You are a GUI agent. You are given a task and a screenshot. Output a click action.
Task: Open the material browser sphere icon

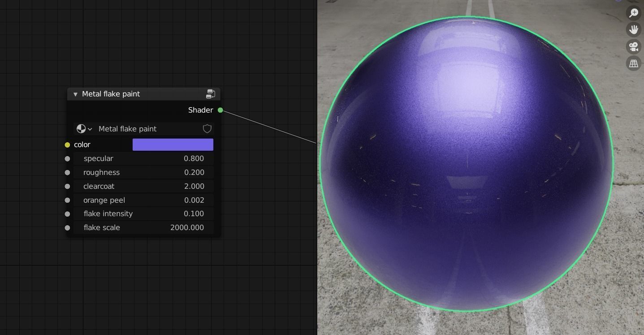point(81,129)
